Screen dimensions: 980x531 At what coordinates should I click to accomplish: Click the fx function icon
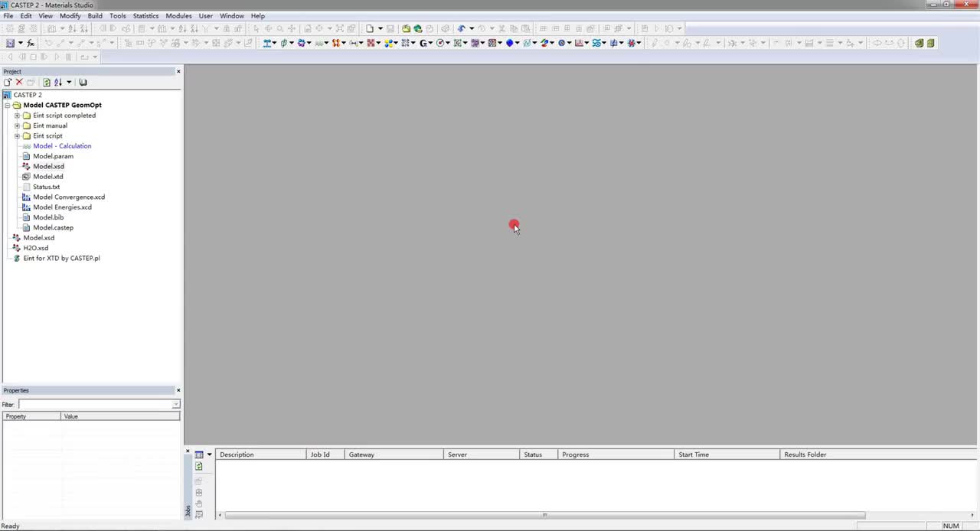coord(31,43)
